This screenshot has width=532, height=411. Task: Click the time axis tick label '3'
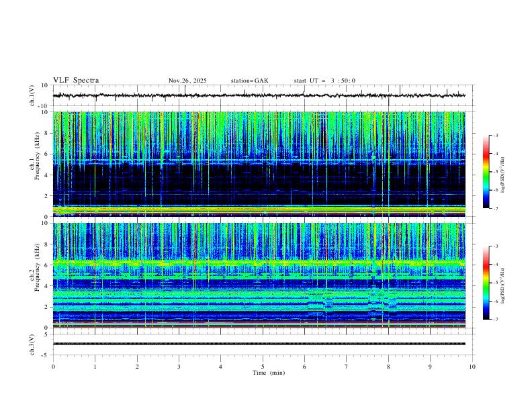[x=179, y=367]
